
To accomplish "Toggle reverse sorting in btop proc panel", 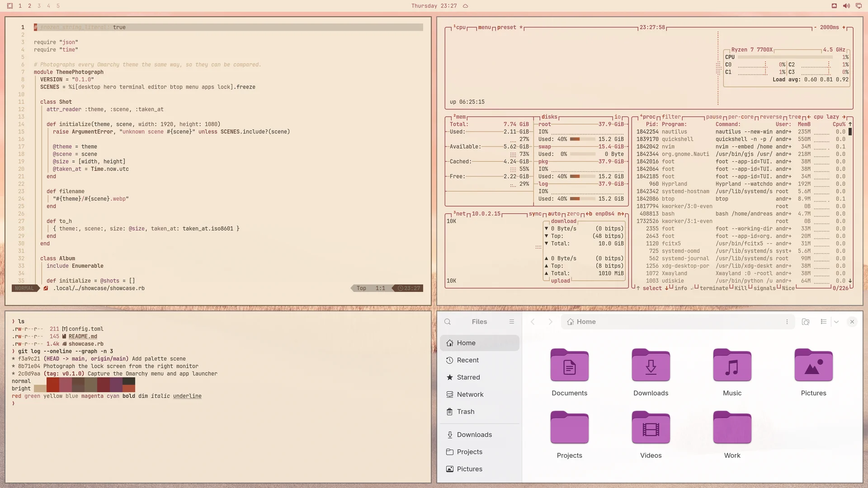I will pos(771,117).
